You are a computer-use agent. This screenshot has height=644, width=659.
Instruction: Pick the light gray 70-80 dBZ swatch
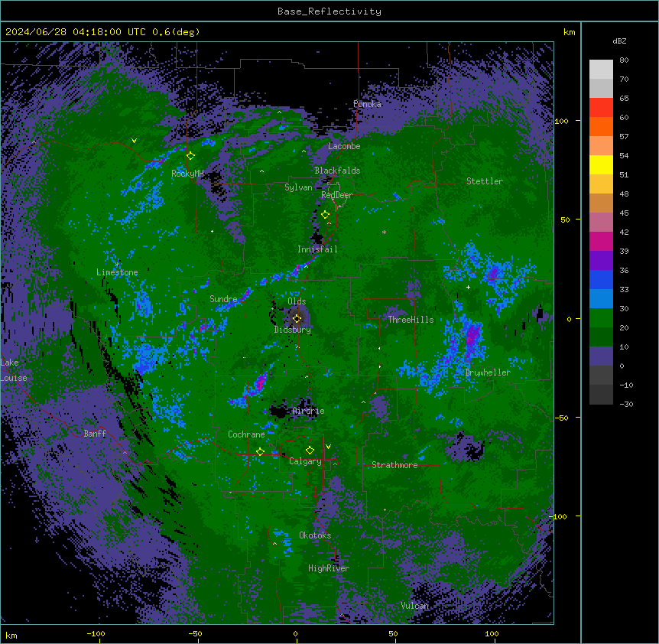click(x=601, y=70)
